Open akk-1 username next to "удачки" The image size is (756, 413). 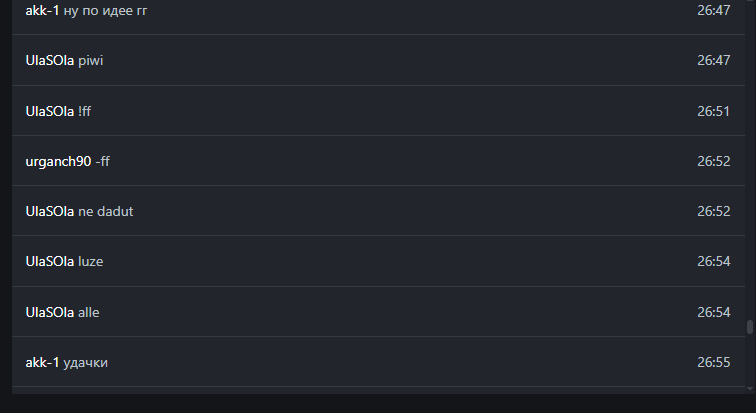tap(42, 362)
